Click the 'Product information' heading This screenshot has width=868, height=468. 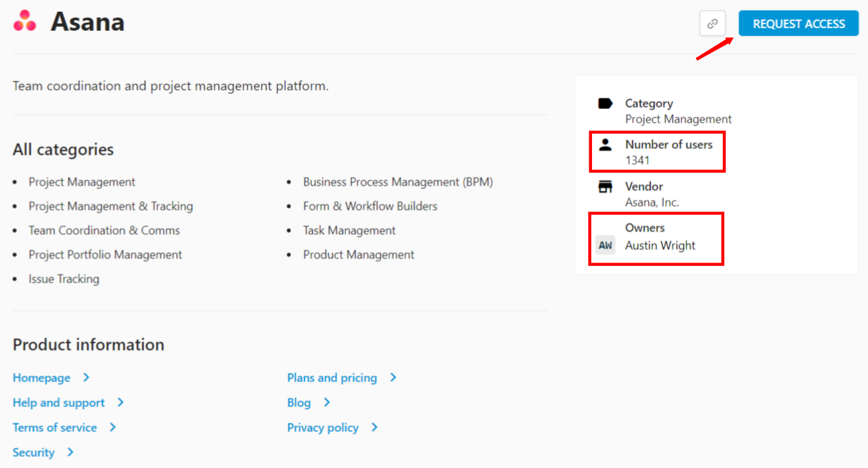tap(89, 345)
